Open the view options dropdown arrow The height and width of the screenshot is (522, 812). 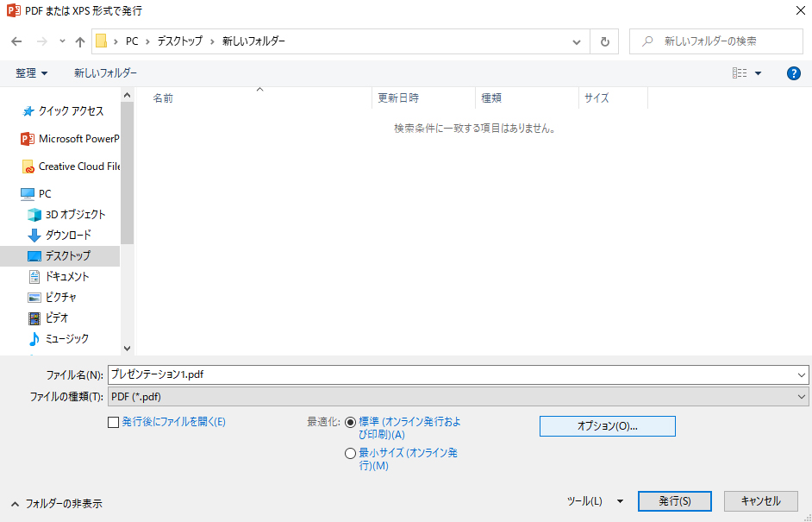tap(759, 74)
